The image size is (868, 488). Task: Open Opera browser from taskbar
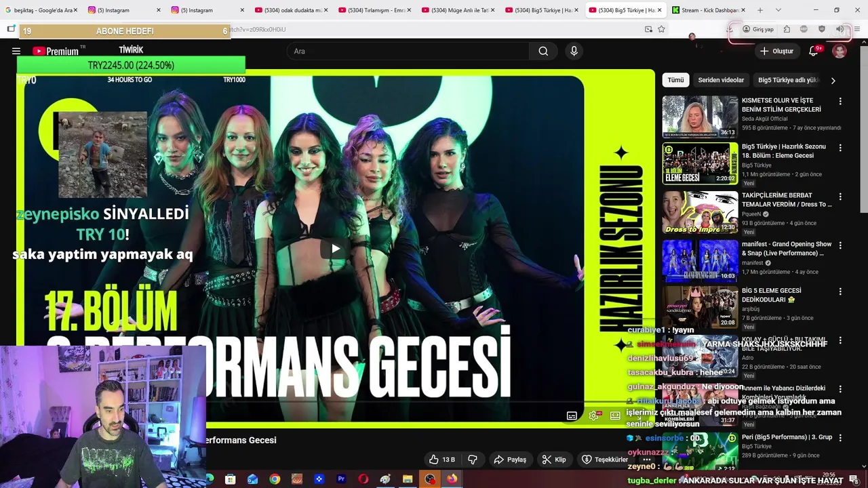[x=363, y=479]
